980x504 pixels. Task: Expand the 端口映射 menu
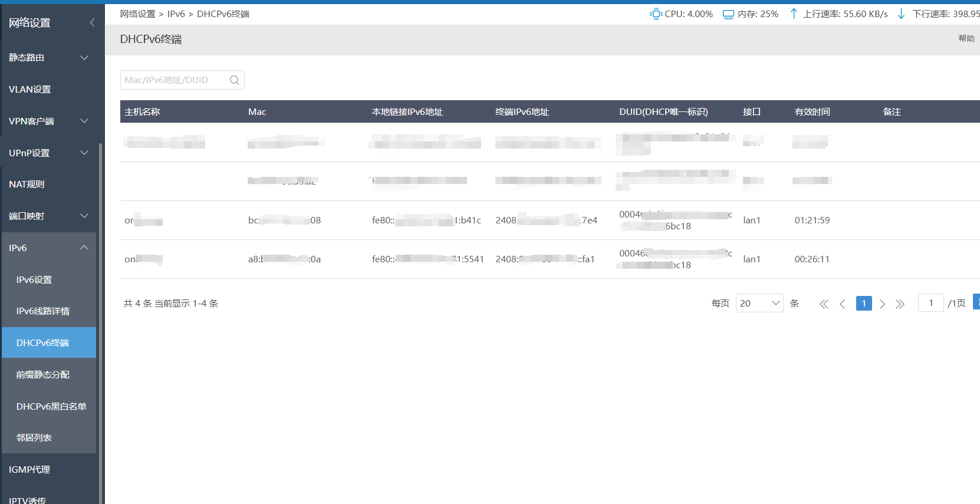coord(84,216)
